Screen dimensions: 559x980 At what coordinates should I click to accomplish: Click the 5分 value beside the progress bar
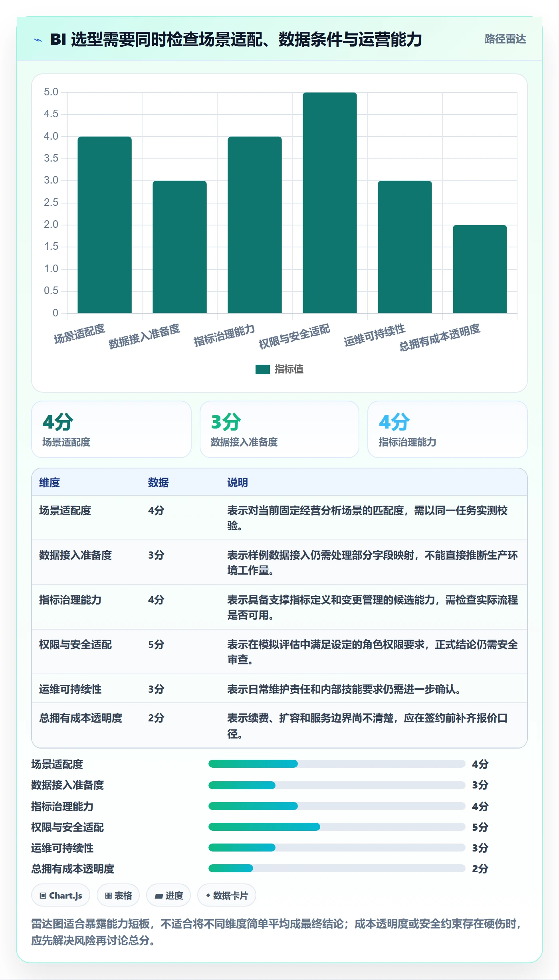(x=480, y=827)
